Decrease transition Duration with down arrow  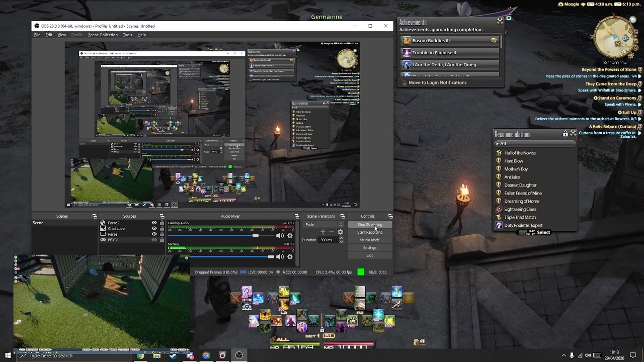tap(341, 242)
